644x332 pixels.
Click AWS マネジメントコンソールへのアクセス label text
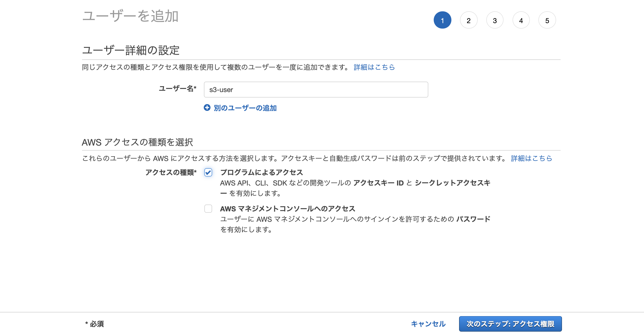288,208
